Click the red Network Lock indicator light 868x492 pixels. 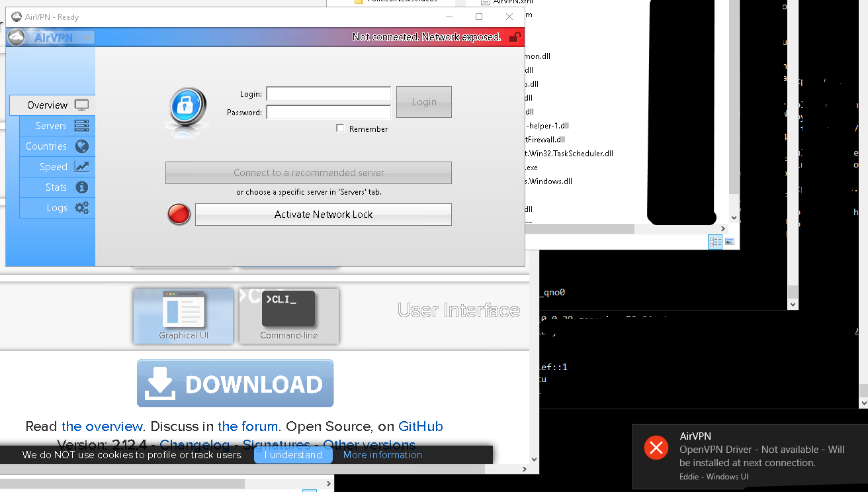coord(179,215)
